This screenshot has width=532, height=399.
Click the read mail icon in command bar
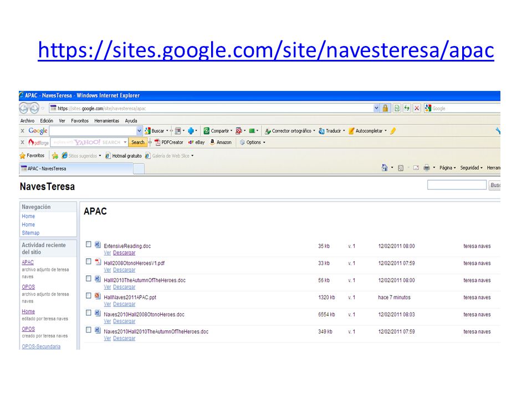click(416, 168)
